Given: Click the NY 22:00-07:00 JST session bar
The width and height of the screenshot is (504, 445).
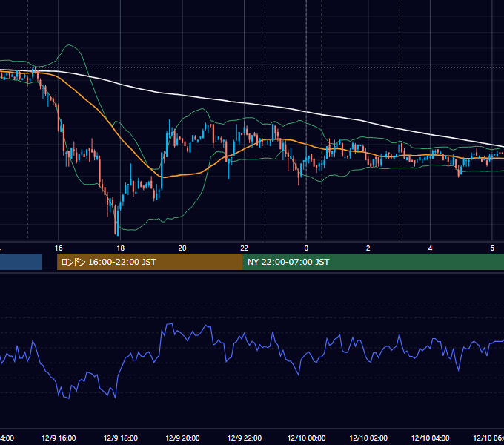Looking at the screenshot, I should [x=373, y=262].
